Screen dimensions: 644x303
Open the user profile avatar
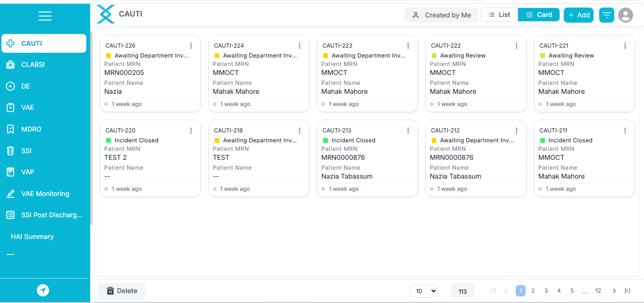625,15
